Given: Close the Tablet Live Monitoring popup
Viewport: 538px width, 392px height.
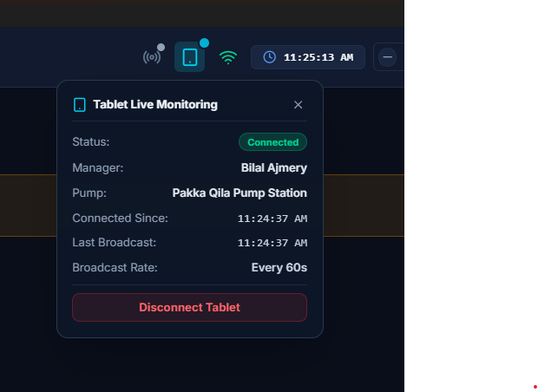Looking at the screenshot, I should tap(299, 105).
